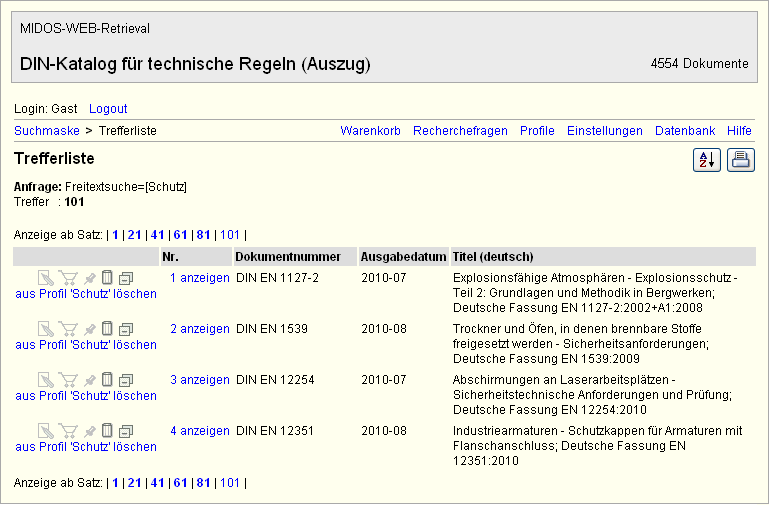
Task: Remove DIN EN 1539 from profile 'Schutz'
Action: [86, 345]
